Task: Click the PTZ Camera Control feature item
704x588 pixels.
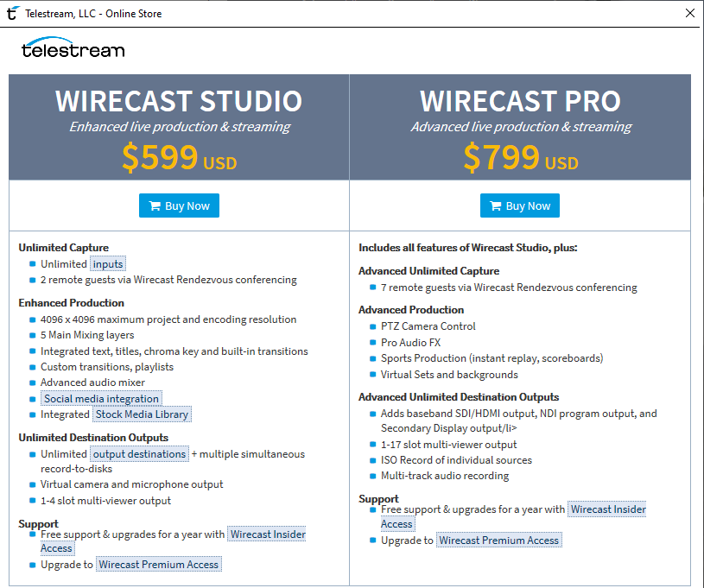Action: pyautogui.click(x=428, y=326)
